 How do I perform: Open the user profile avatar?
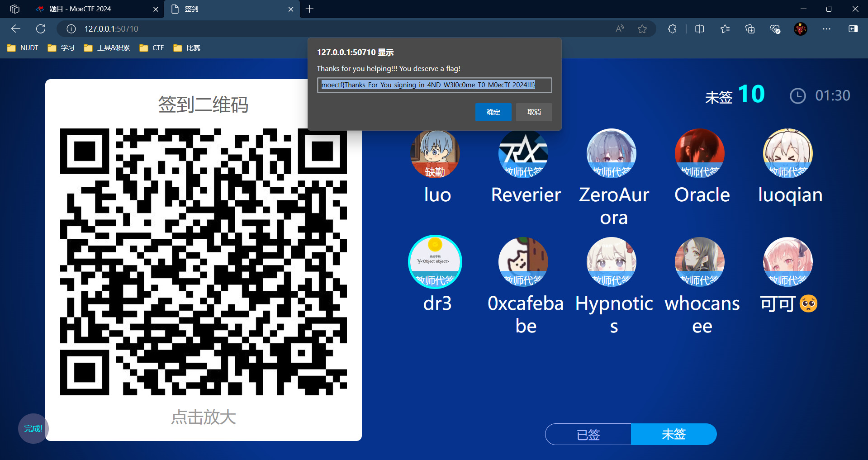point(800,29)
